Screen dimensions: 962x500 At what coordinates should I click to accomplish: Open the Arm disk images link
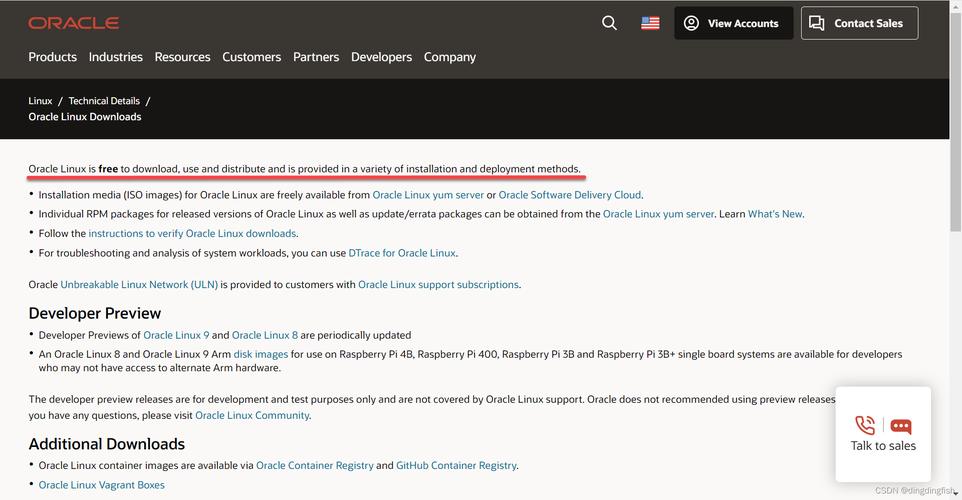pos(261,355)
